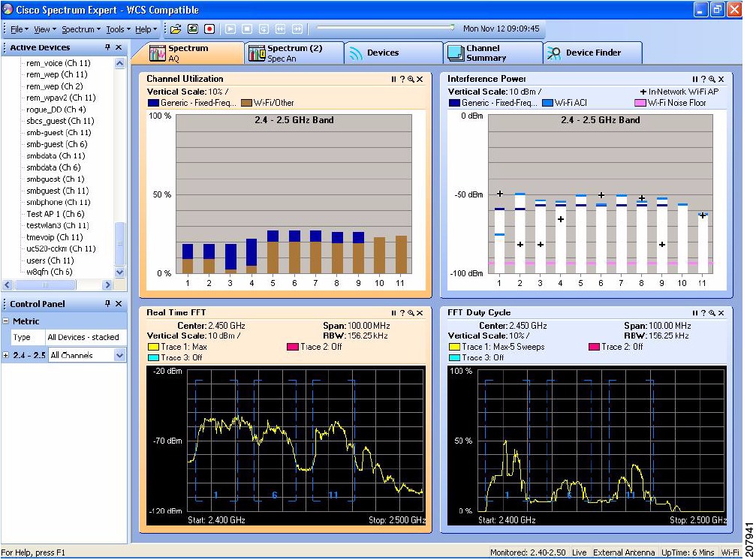This screenshot has width=756, height=560.
Task: Open the File menu
Action: 20,29
